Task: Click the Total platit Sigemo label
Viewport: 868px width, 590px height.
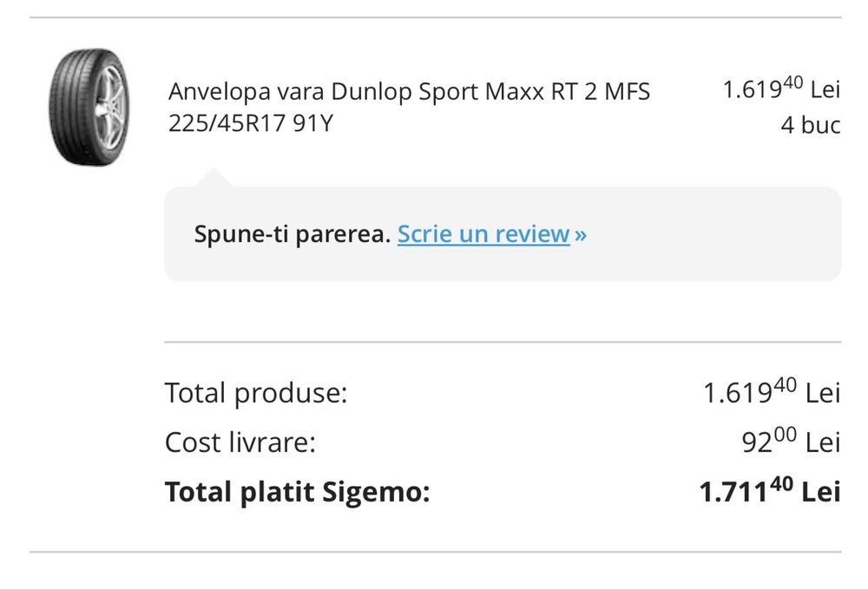Action: (297, 492)
